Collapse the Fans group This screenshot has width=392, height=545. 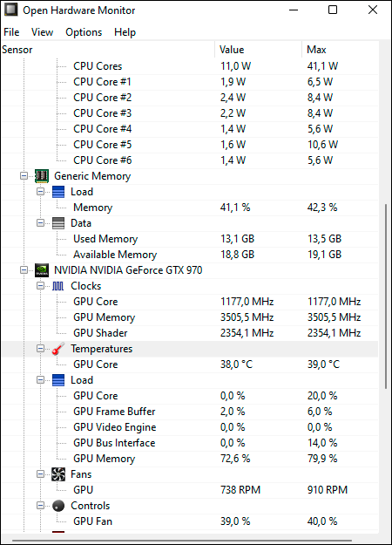(41, 474)
